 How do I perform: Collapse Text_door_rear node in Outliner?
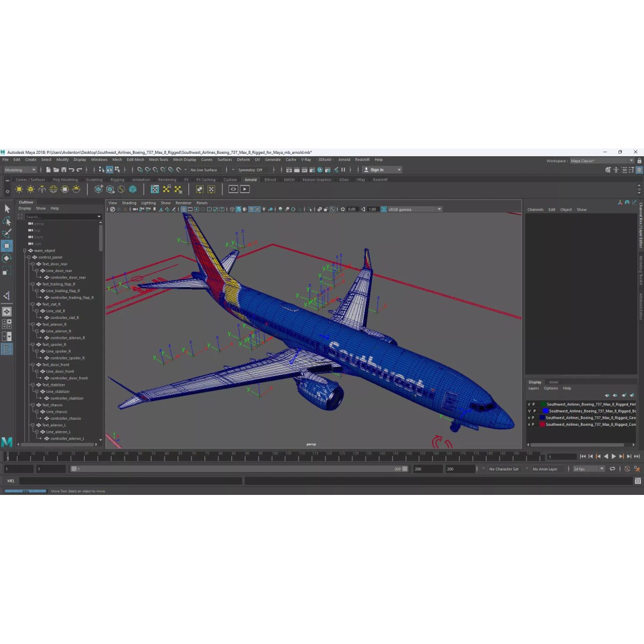pyautogui.click(x=33, y=264)
